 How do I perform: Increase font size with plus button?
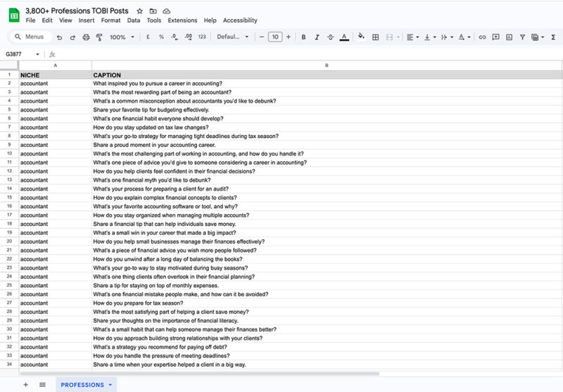[x=289, y=37]
